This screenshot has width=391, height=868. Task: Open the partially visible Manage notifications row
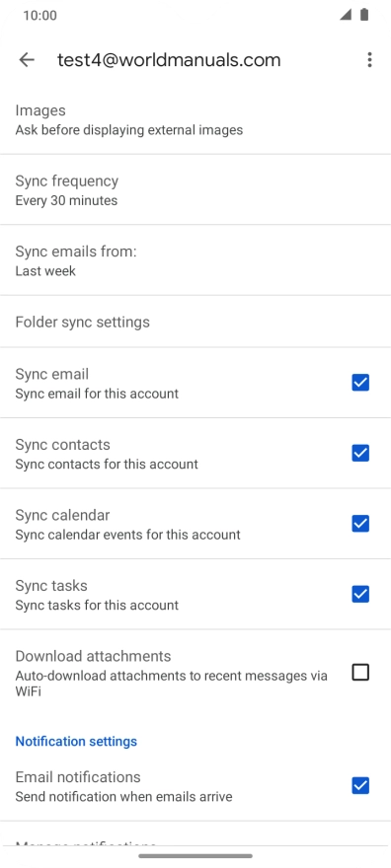click(195, 833)
